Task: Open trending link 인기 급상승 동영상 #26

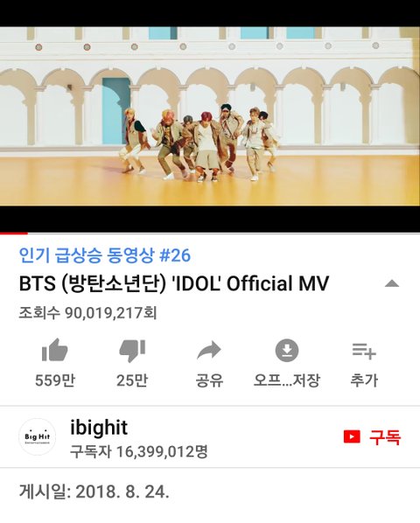Action: pos(105,255)
